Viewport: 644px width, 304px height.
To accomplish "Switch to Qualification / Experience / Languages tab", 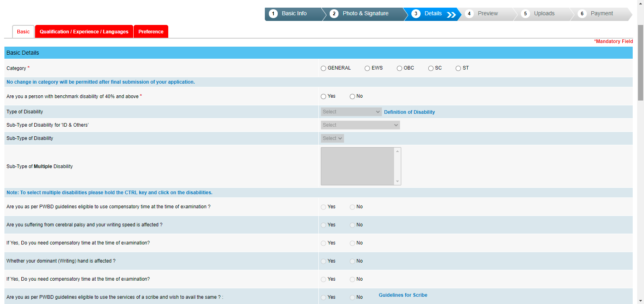I will coord(84,32).
